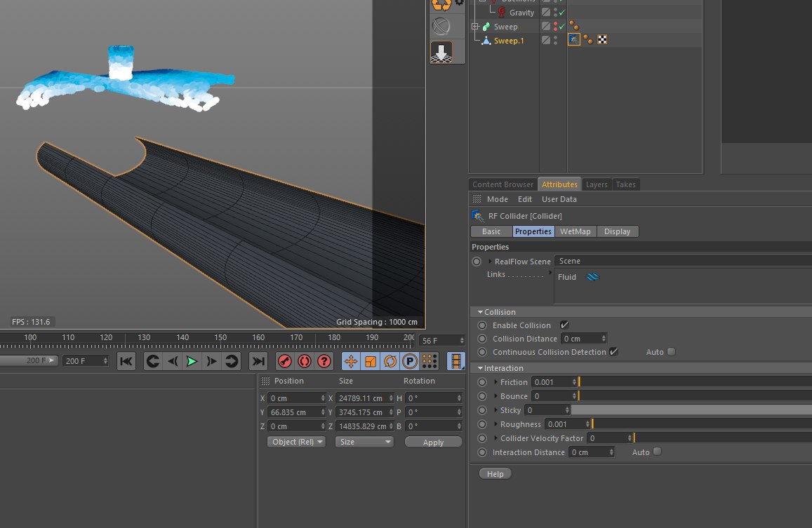This screenshot has width=812, height=528.
Task: Toggle the green enable checkmark on Sweep
Action: pos(562,27)
